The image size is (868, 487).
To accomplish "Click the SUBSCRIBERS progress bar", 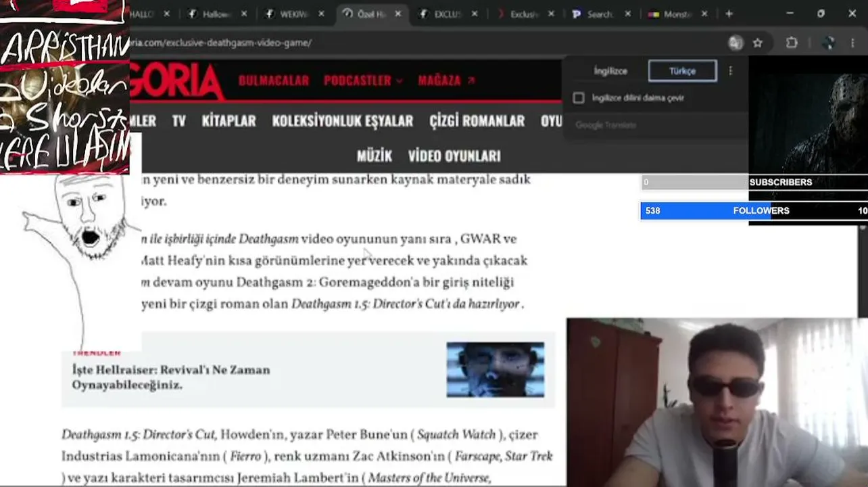I will point(754,182).
